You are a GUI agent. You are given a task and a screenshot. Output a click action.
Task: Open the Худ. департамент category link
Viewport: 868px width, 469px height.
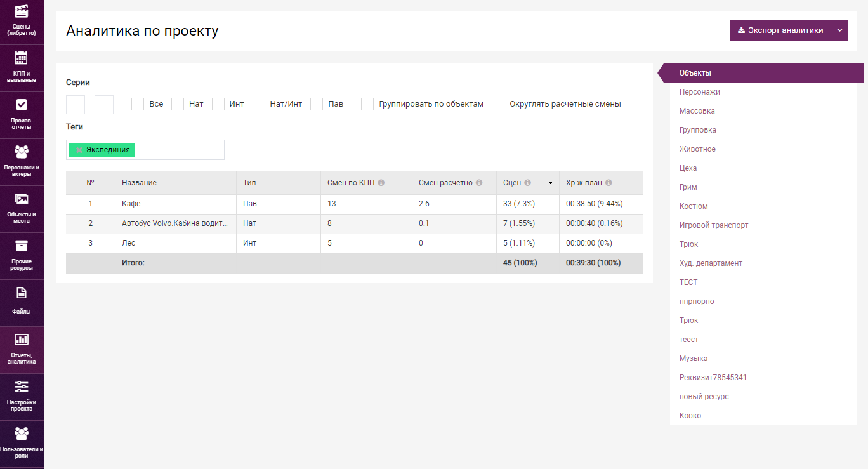711,263
